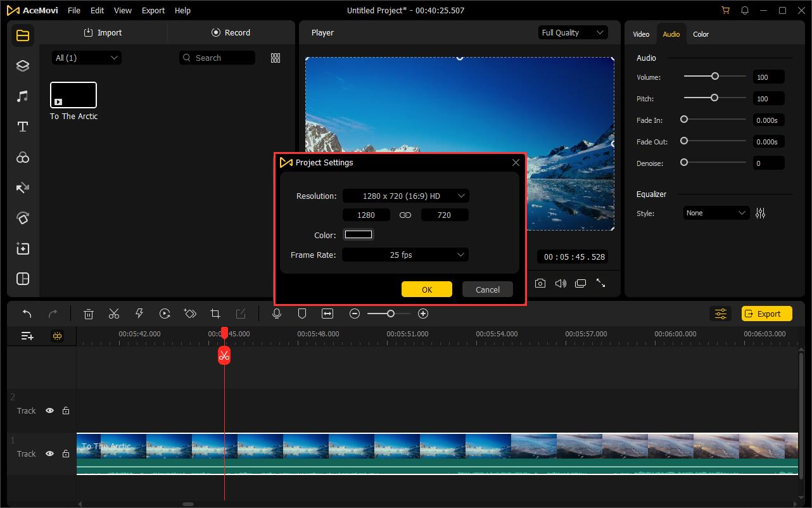Open the Full Quality dropdown
The width and height of the screenshot is (812, 508).
pyautogui.click(x=573, y=32)
